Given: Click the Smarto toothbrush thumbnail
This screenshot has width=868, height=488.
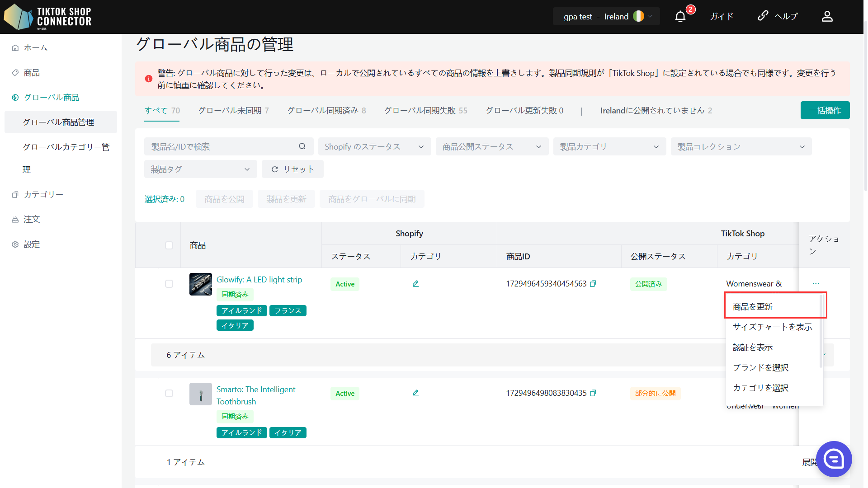Looking at the screenshot, I should pos(201,394).
